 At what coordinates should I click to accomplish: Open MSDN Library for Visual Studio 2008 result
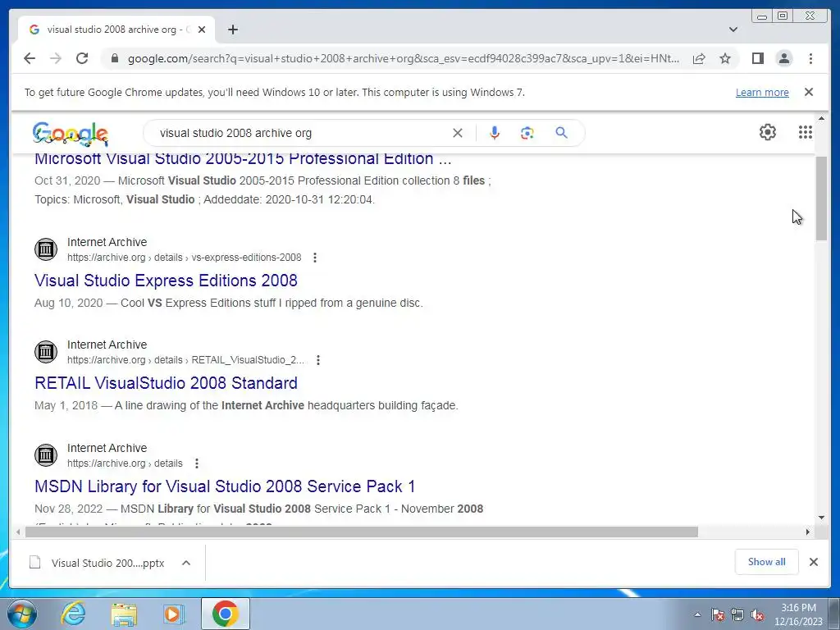(225, 486)
